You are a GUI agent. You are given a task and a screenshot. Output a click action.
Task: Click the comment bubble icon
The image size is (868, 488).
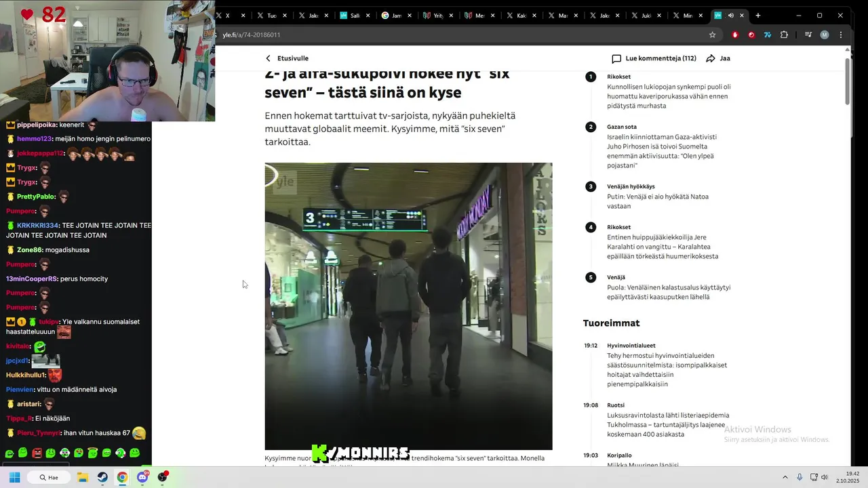tap(616, 59)
